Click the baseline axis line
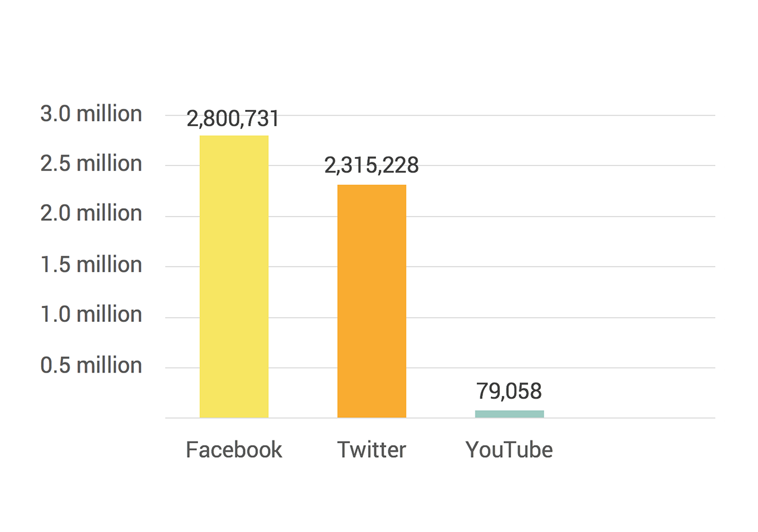Image resolution: width=758 pixels, height=532 pixels. click(x=440, y=418)
